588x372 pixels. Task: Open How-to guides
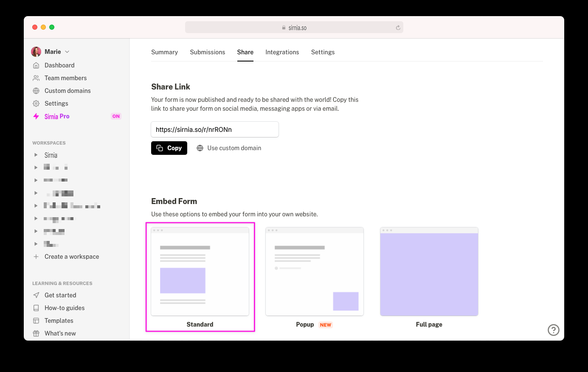tap(65, 308)
